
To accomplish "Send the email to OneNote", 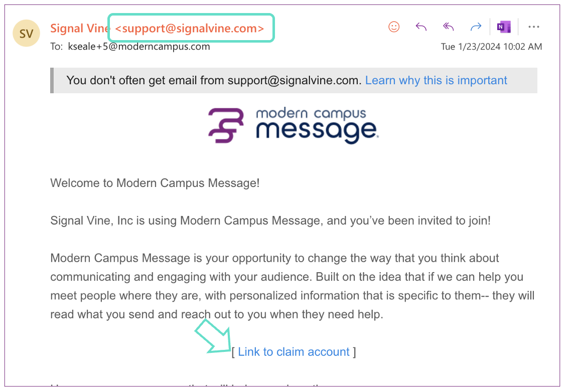I will pyautogui.click(x=503, y=27).
